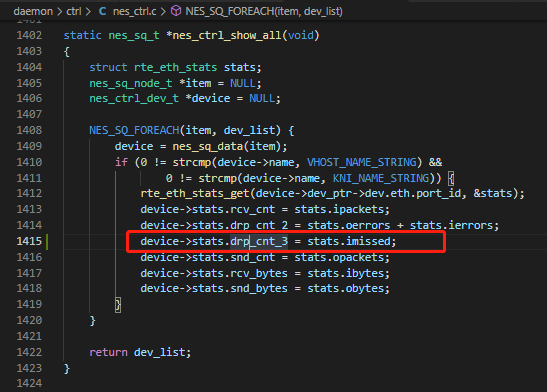Select nes_ctrl.c in the breadcrumb

point(135,12)
